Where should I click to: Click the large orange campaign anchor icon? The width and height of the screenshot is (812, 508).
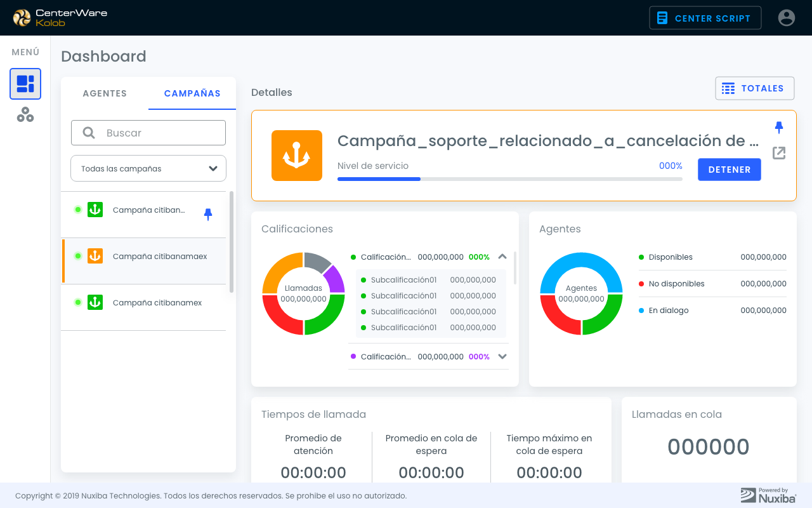tap(297, 156)
